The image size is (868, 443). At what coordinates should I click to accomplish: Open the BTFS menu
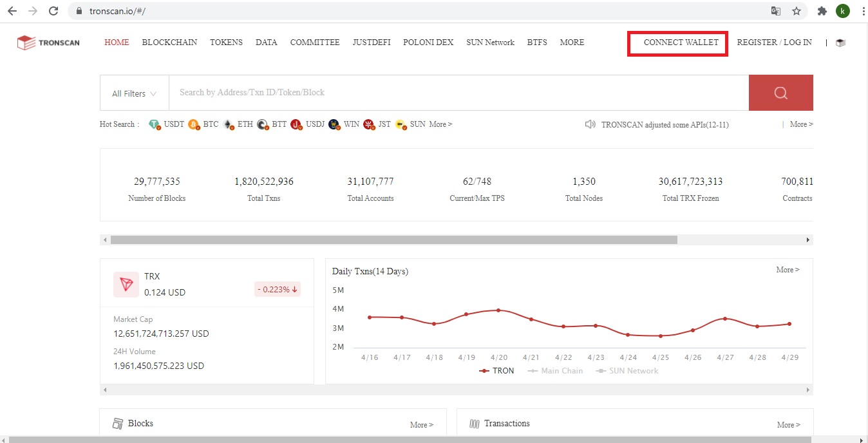click(x=537, y=42)
